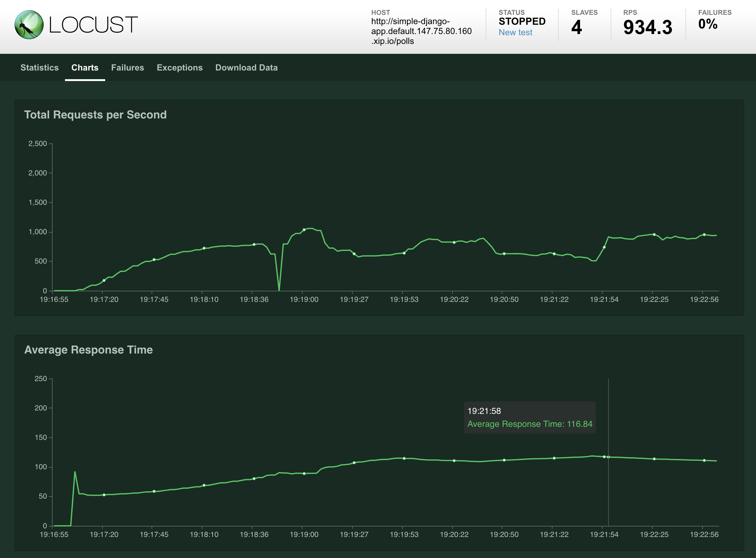Click the New test link
The image size is (756, 558).
tap(515, 32)
